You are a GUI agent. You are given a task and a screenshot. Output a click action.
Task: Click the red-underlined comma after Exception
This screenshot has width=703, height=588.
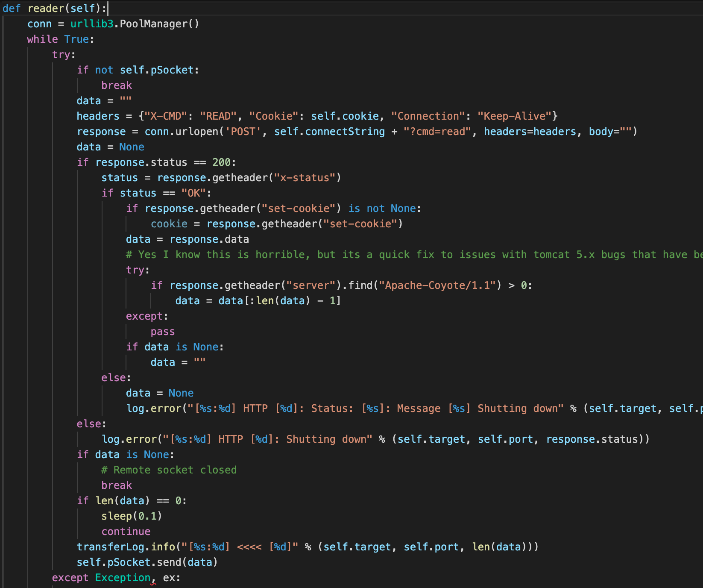[x=153, y=579]
